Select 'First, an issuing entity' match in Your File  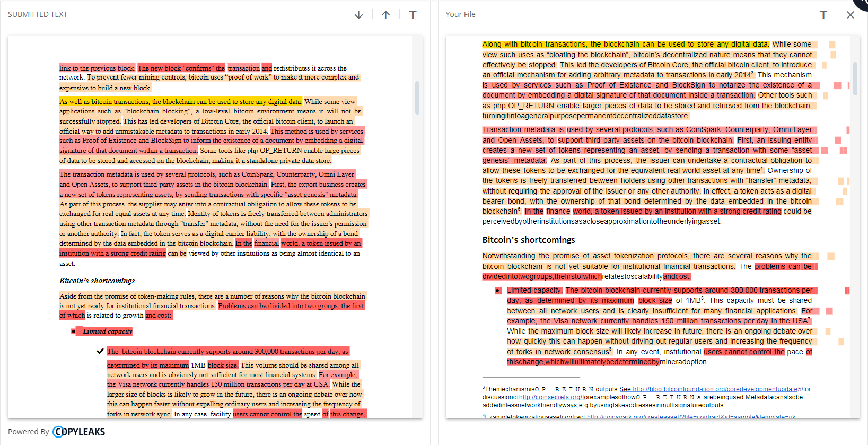(774, 141)
